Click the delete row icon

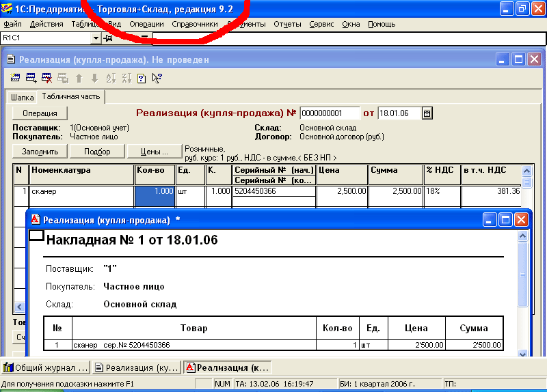point(46,79)
